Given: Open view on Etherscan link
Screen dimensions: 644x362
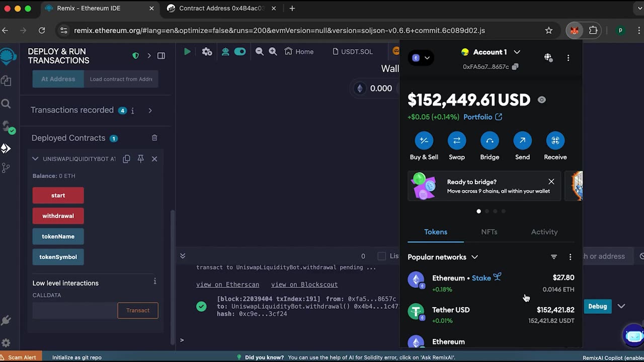Looking at the screenshot, I should point(228,285).
